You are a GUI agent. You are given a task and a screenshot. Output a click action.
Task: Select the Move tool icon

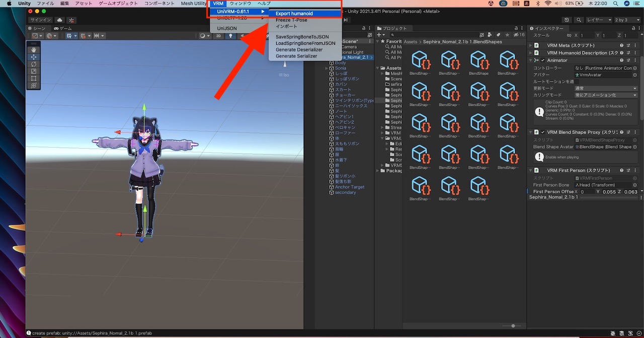pyautogui.click(x=34, y=57)
